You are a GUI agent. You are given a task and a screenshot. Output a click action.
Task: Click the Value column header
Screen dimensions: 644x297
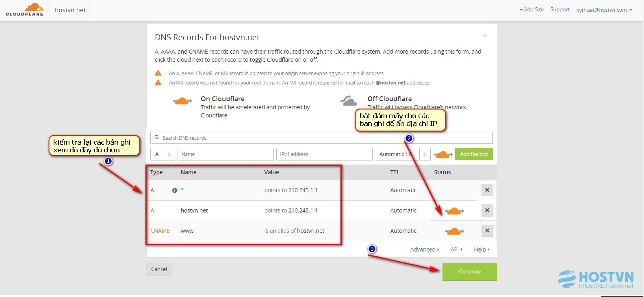[272, 172]
